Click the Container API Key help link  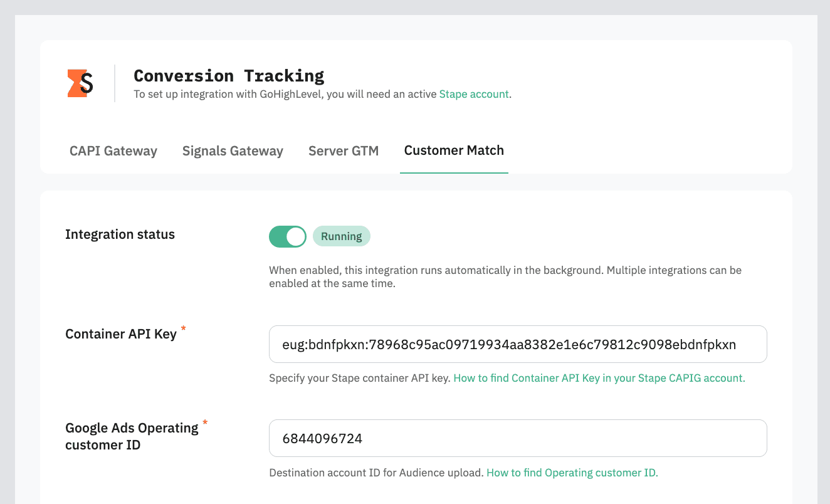pyautogui.click(x=599, y=378)
